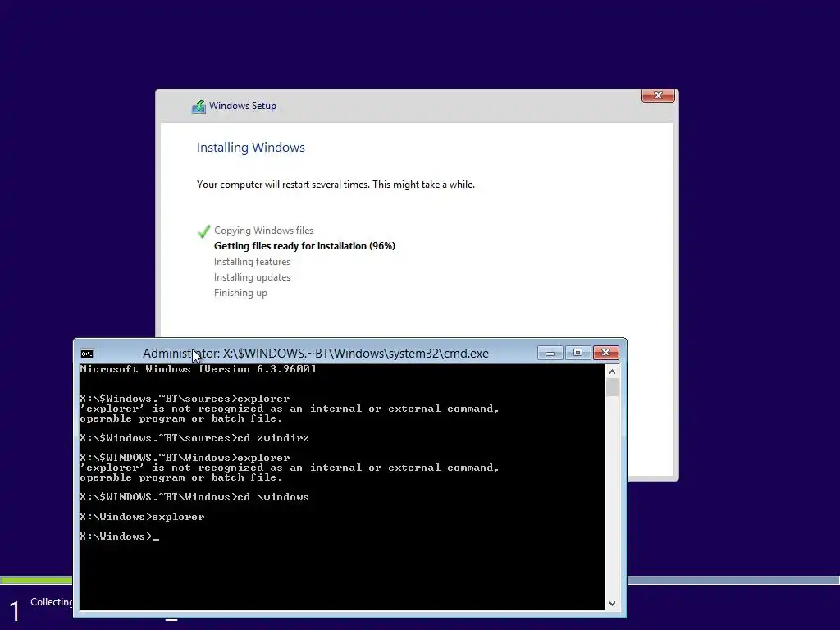Click the Administrator cmd.exe title bar text

316,354
